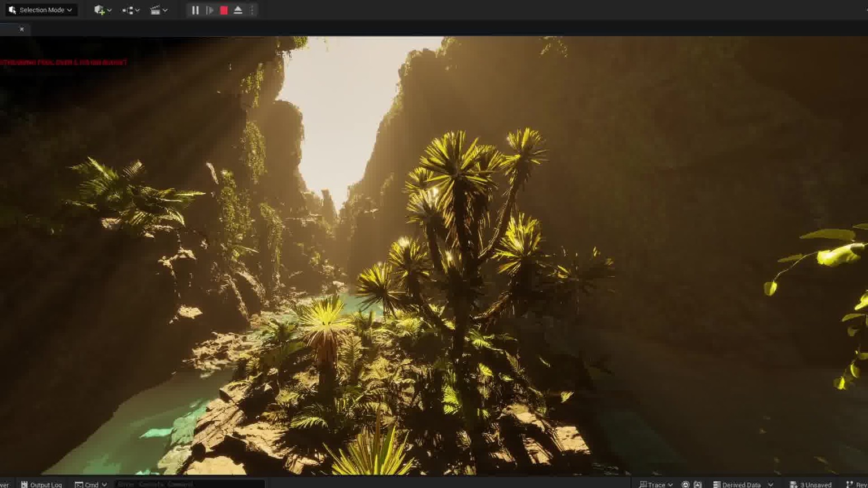Expand the Blueprints dropdown arrow
The width and height of the screenshot is (868, 488).
pos(137,10)
